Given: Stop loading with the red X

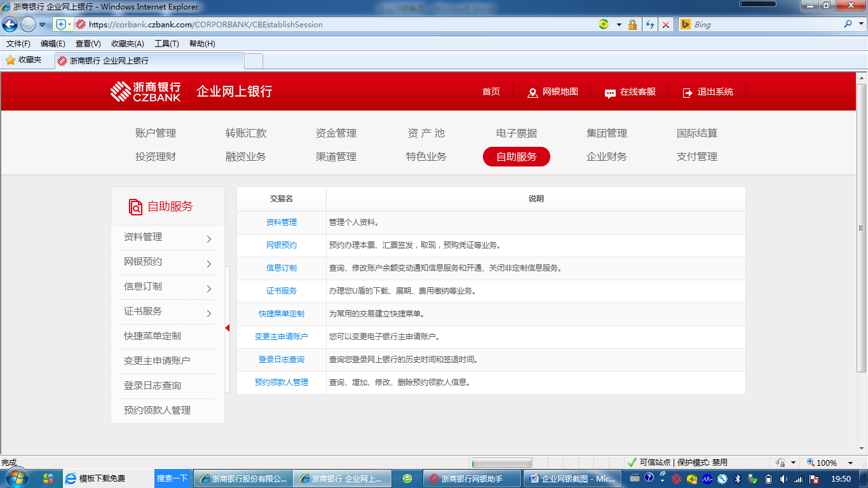Looking at the screenshot, I should pyautogui.click(x=666, y=25).
